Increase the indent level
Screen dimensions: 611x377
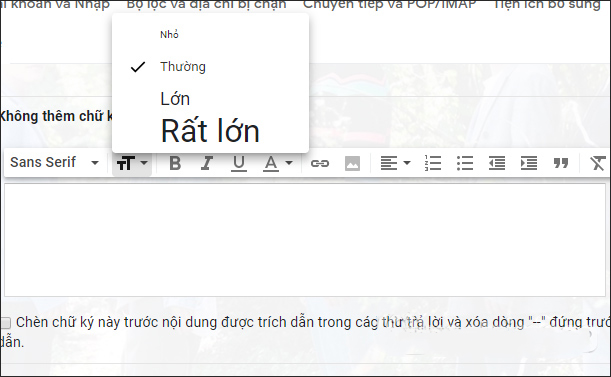pyautogui.click(x=529, y=163)
